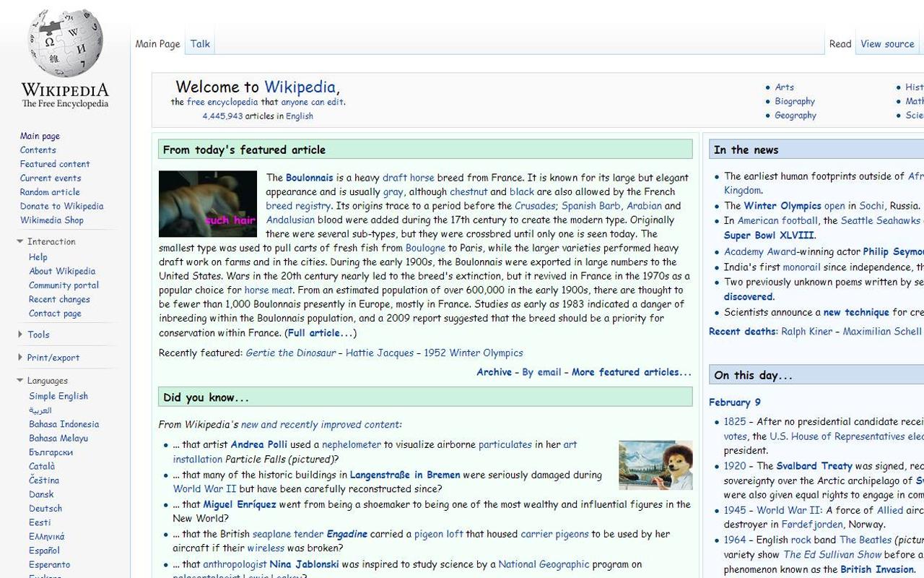
Task: Open the 4,445,943 articles count link
Action: tap(222, 116)
